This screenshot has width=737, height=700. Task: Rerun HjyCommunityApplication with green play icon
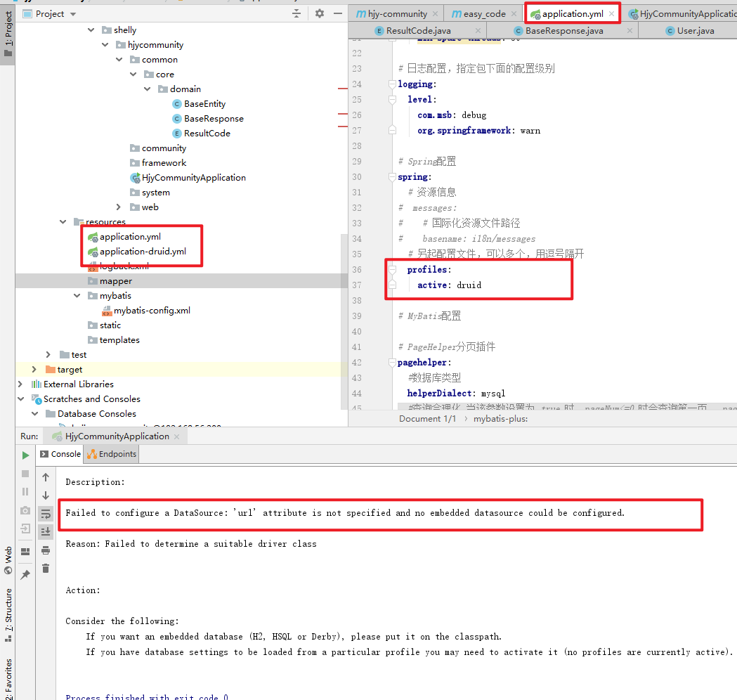click(x=25, y=455)
